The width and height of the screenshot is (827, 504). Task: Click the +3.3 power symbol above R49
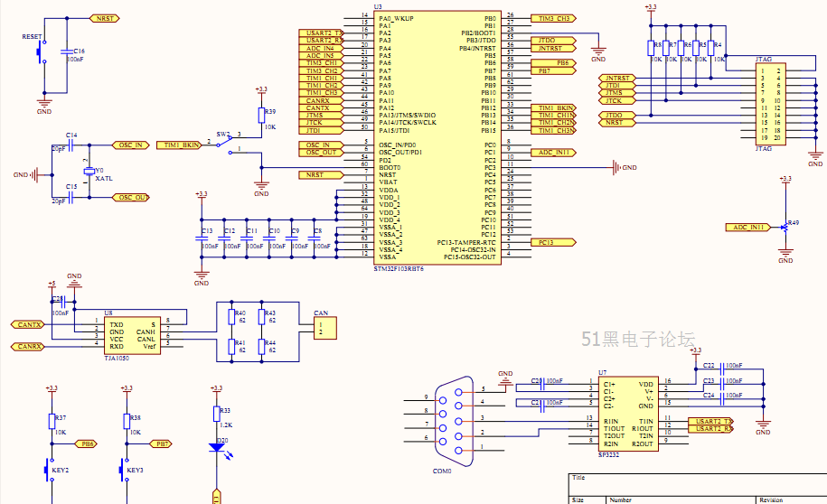click(x=785, y=180)
